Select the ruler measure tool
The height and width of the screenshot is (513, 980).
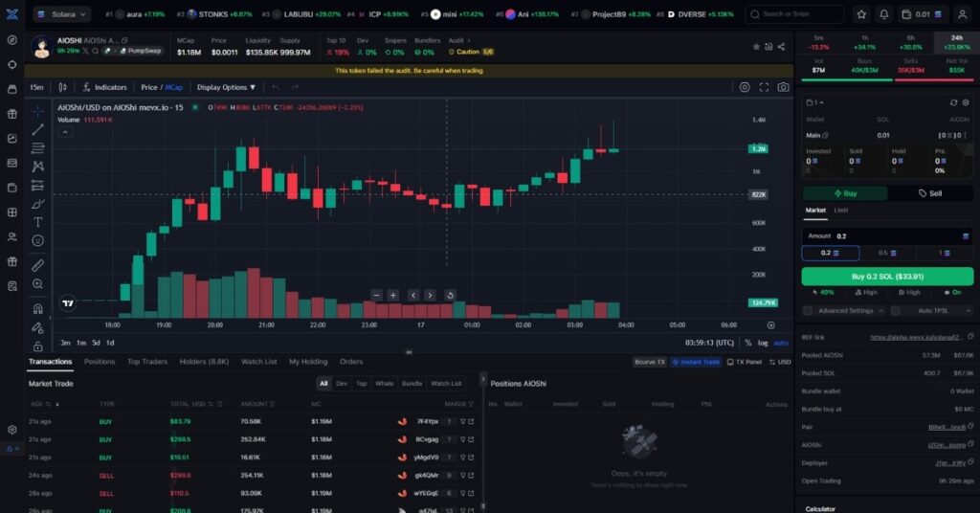pos(38,265)
